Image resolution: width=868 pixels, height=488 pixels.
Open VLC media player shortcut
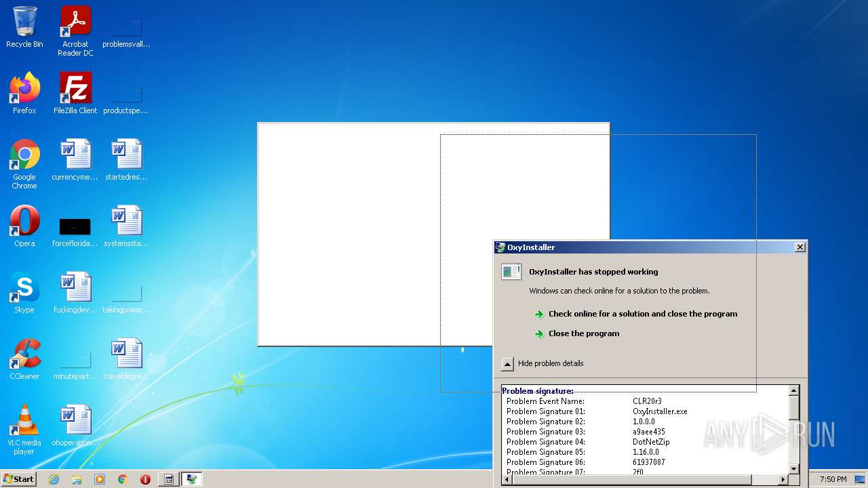coord(24,430)
